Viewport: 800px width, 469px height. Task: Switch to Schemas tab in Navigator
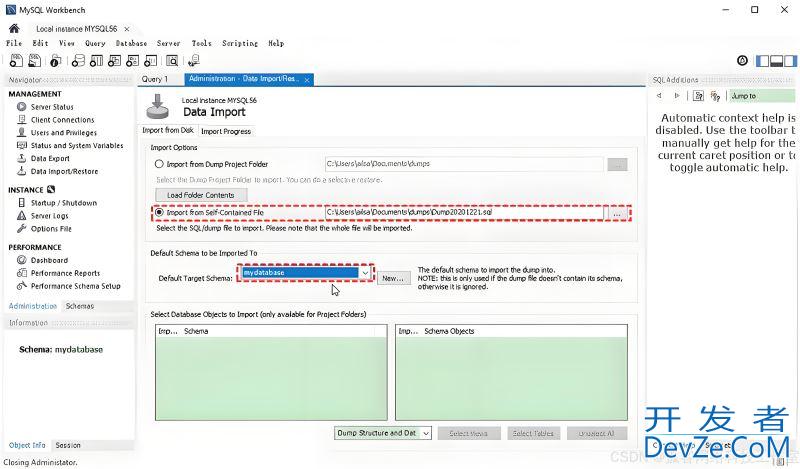pos(80,306)
